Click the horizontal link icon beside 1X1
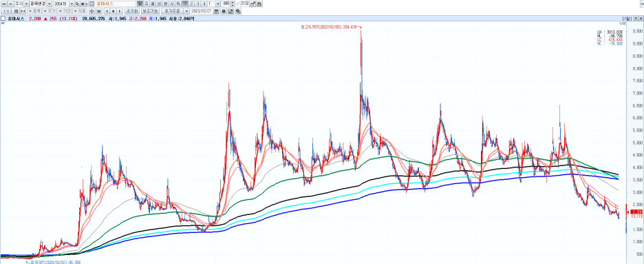Screen dimensions: 644x264 pyautogui.click(x=23, y=11)
